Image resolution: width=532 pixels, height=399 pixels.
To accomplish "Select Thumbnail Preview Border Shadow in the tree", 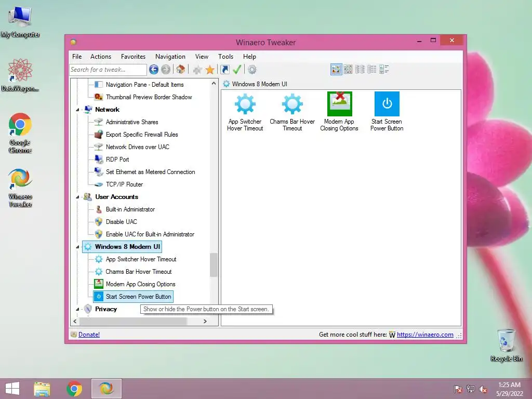I will tap(149, 97).
